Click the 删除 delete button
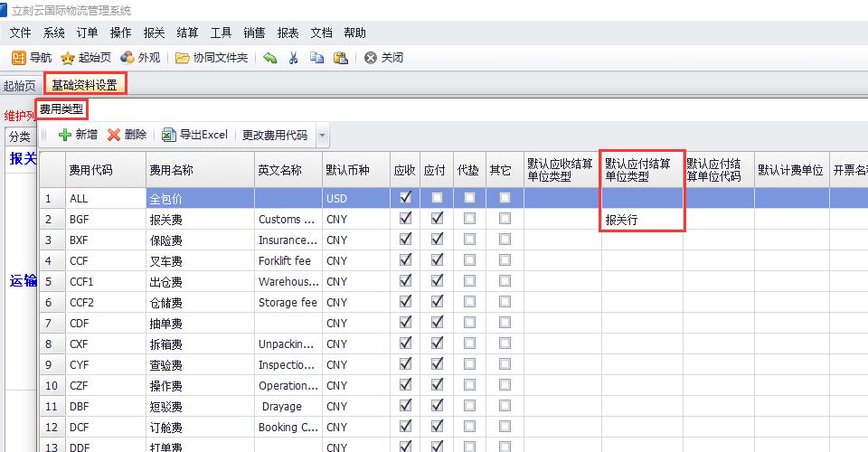The image size is (868, 452). (x=127, y=135)
